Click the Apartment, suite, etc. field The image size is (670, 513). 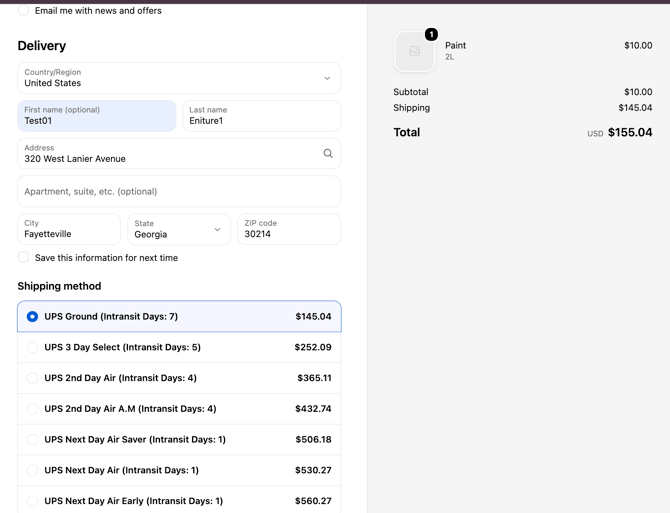(179, 191)
